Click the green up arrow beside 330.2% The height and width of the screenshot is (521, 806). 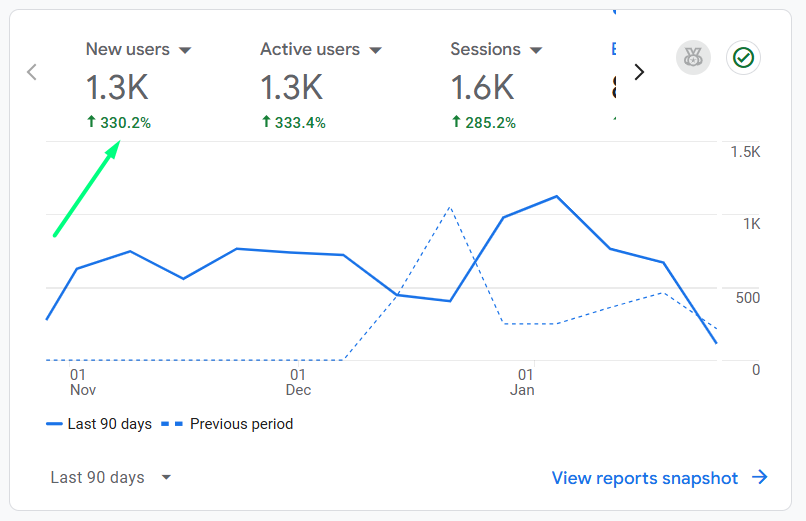coord(92,123)
